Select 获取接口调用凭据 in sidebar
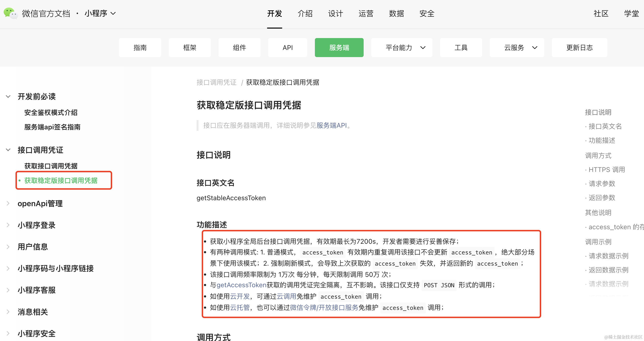 (51, 166)
